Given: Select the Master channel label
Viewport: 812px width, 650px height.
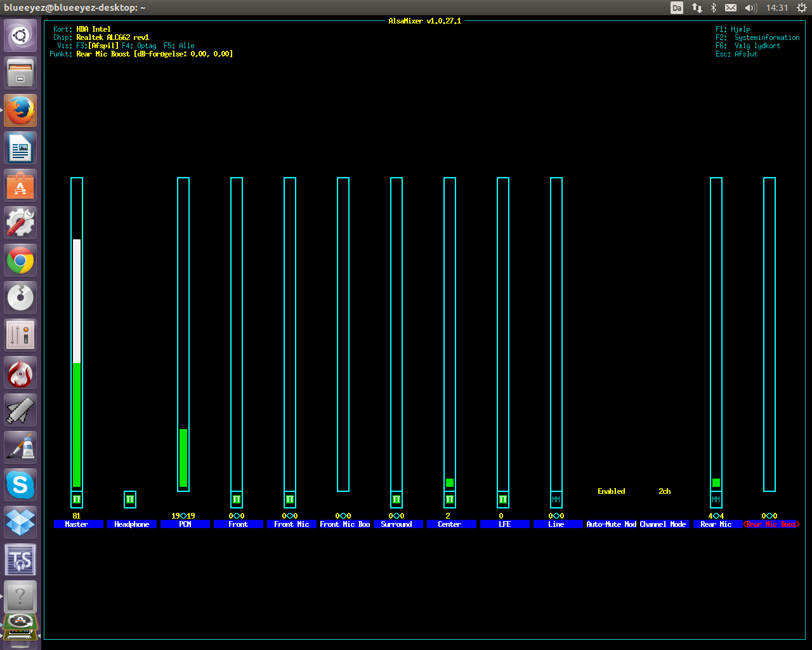Looking at the screenshot, I should tap(79, 524).
